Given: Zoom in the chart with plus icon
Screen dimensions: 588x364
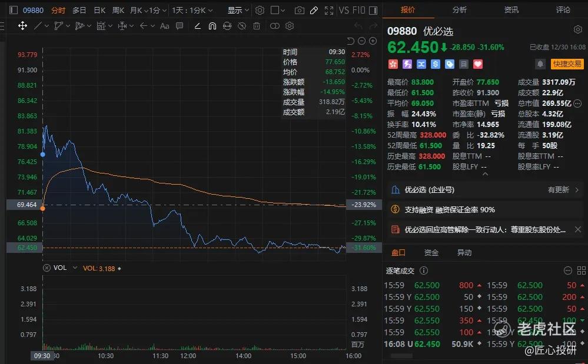Looking at the screenshot, I should [373, 41].
